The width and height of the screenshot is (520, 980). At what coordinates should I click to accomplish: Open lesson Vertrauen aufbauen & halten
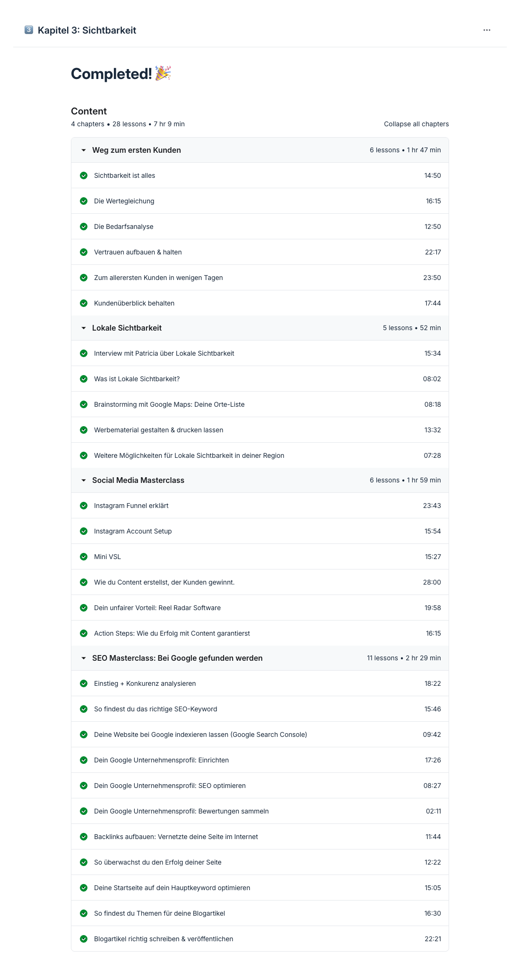[x=260, y=252]
